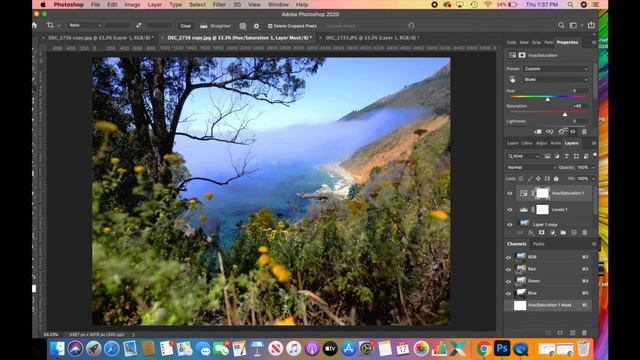This screenshot has height=360, width=640.
Task: Open the Layer menu
Action: [154, 4]
